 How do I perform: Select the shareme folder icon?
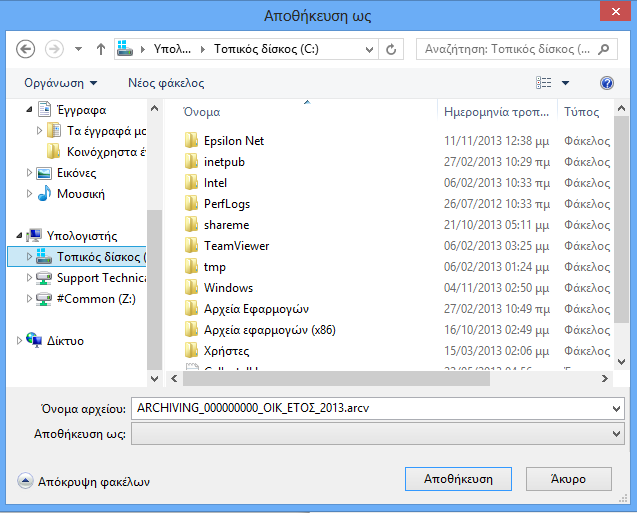tap(191, 225)
